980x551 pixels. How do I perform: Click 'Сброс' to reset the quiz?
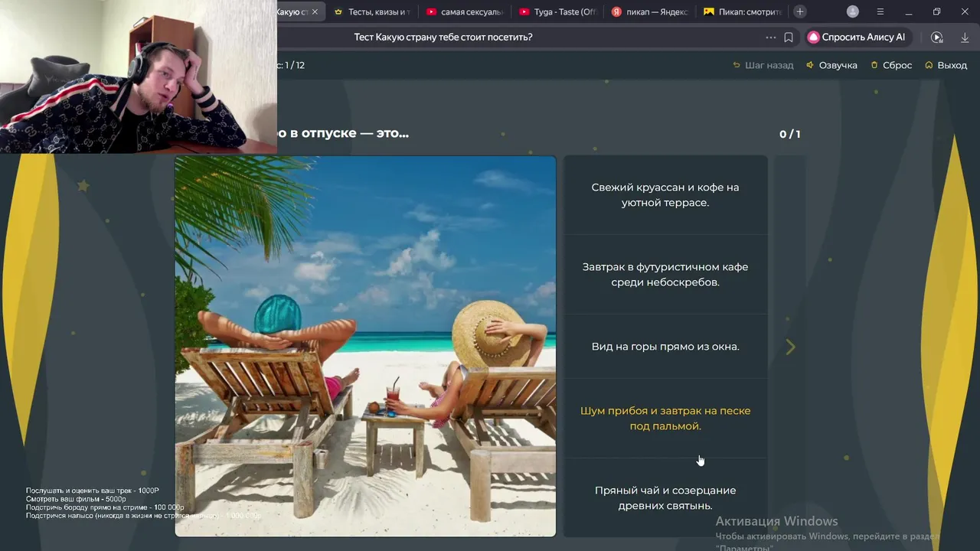pyautogui.click(x=891, y=65)
